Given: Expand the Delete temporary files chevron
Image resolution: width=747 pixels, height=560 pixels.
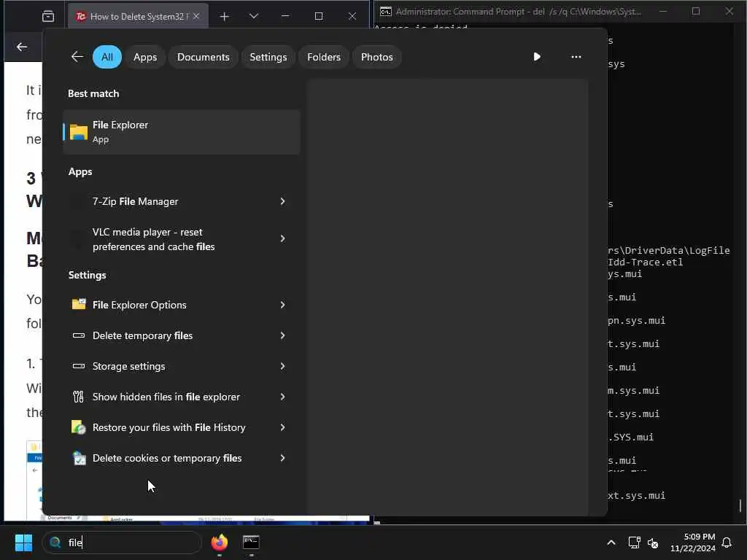Looking at the screenshot, I should pos(282,335).
